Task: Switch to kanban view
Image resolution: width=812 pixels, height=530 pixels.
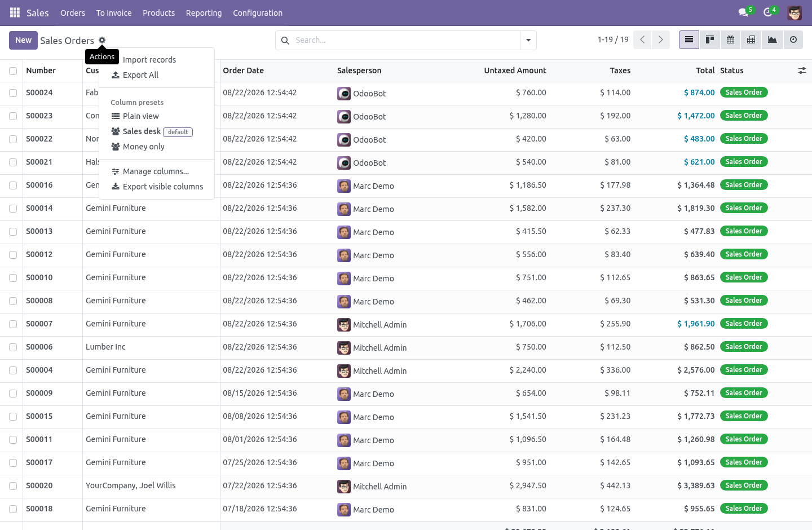Action: tap(710, 39)
